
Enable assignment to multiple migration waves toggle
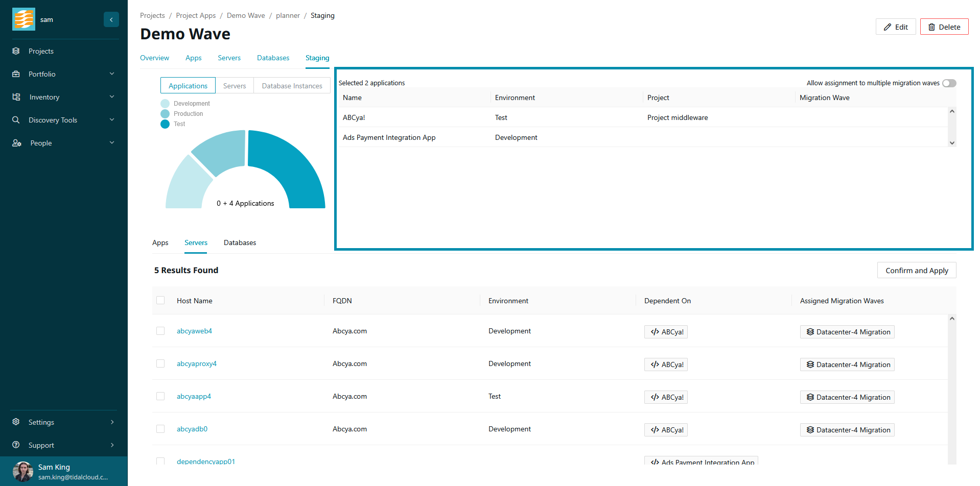click(x=949, y=83)
